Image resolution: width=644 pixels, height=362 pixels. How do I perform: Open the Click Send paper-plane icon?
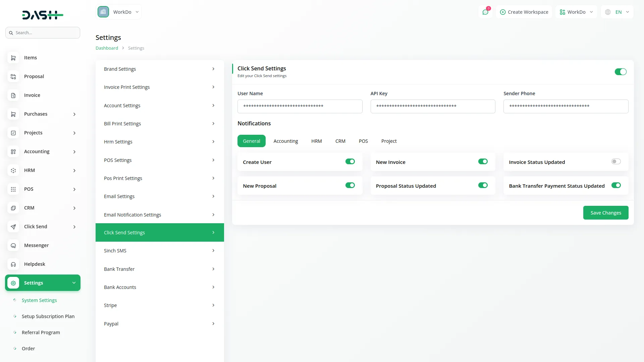[x=13, y=227]
